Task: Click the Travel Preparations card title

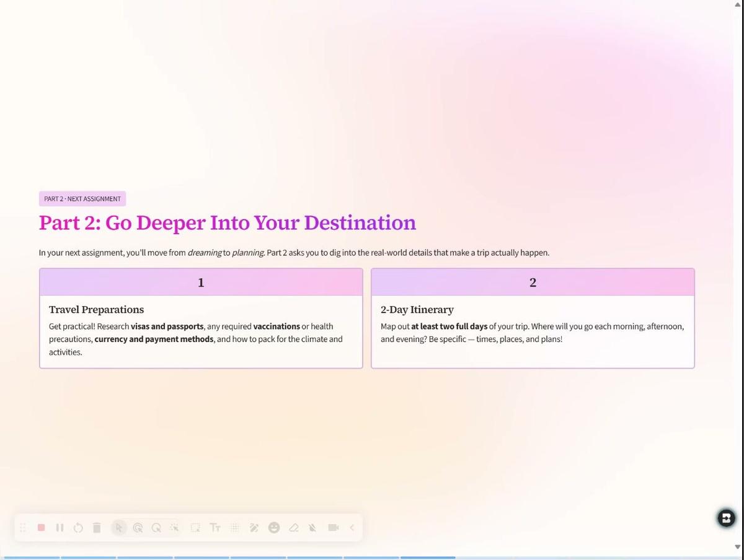Action: [x=97, y=310]
